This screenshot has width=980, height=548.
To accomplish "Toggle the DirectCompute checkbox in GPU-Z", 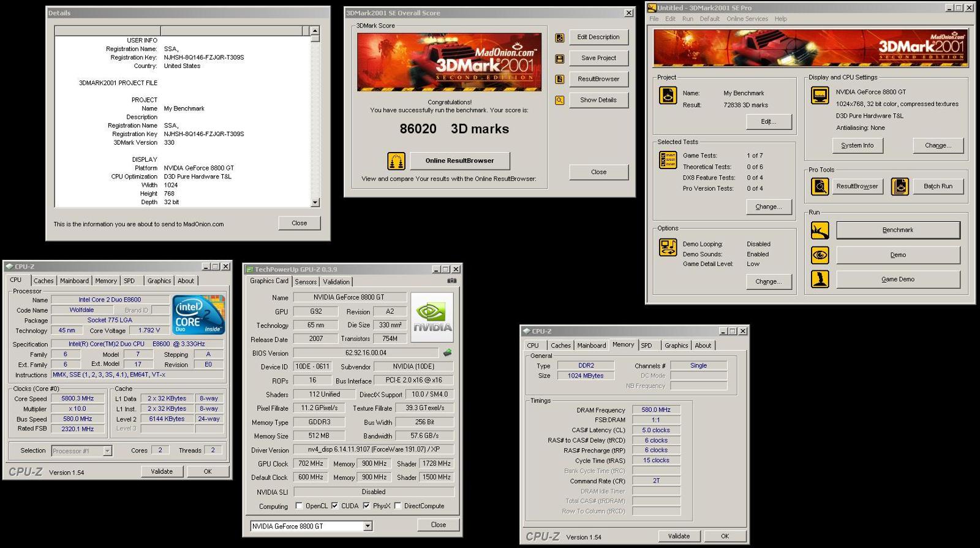I will [398, 506].
